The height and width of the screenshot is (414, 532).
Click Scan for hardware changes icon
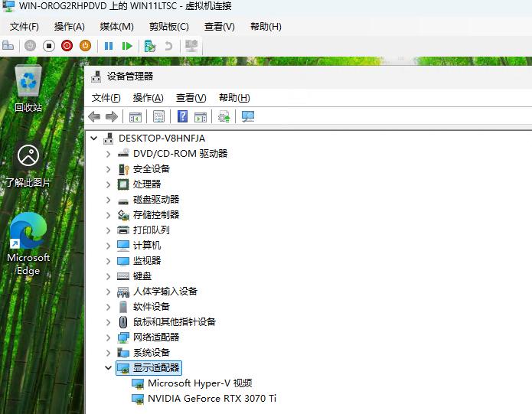tap(248, 116)
